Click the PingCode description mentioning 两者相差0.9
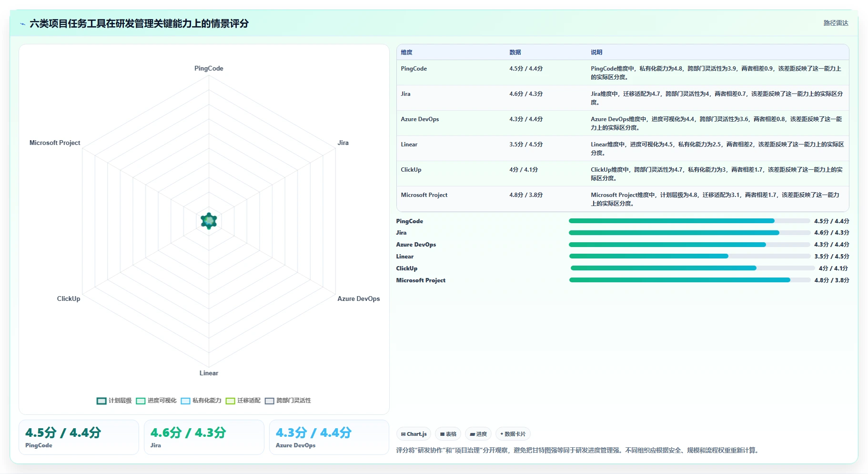Image resolution: width=868 pixels, height=474 pixels. pos(716,73)
